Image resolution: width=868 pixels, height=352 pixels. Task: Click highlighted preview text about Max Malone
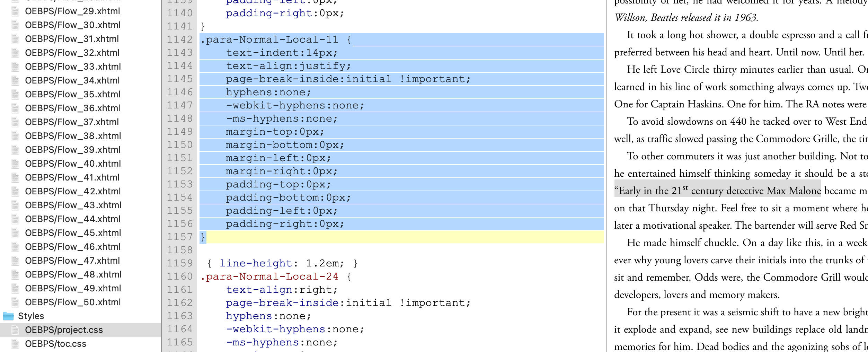coord(717,191)
